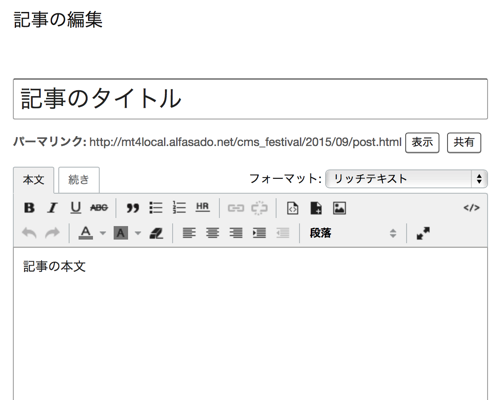500x400 pixels.
Task: Apply strikethrough ABC formatting
Action: [x=99, y=208]
